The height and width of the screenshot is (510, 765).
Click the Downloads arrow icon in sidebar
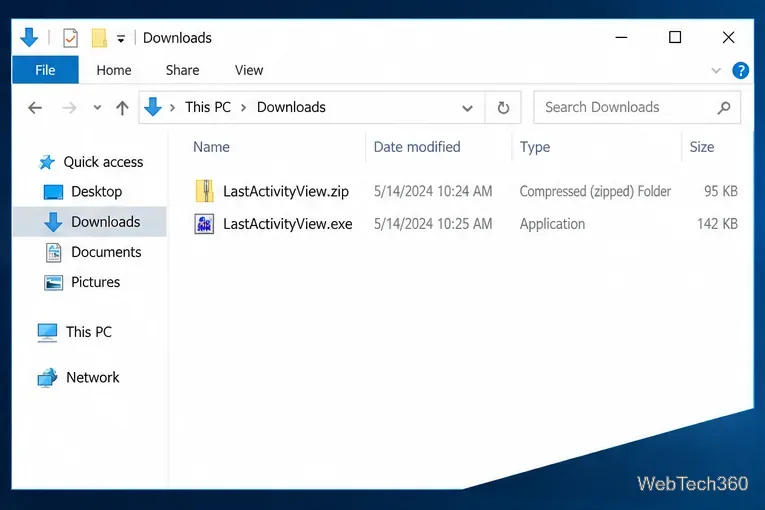click(53, 222)
